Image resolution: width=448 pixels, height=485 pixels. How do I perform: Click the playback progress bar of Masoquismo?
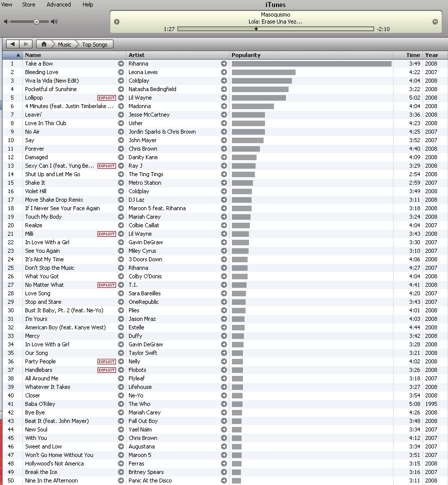[x=275, y=29]
